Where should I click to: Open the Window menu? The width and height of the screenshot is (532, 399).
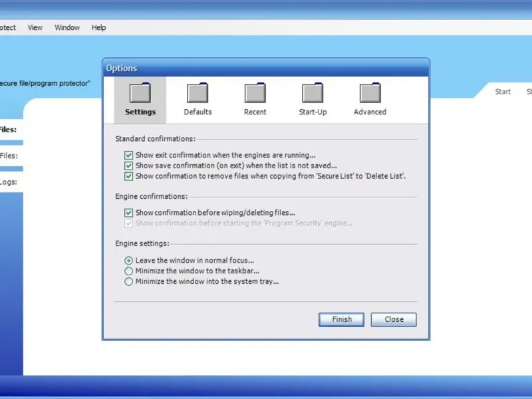(x=67, y=27)
